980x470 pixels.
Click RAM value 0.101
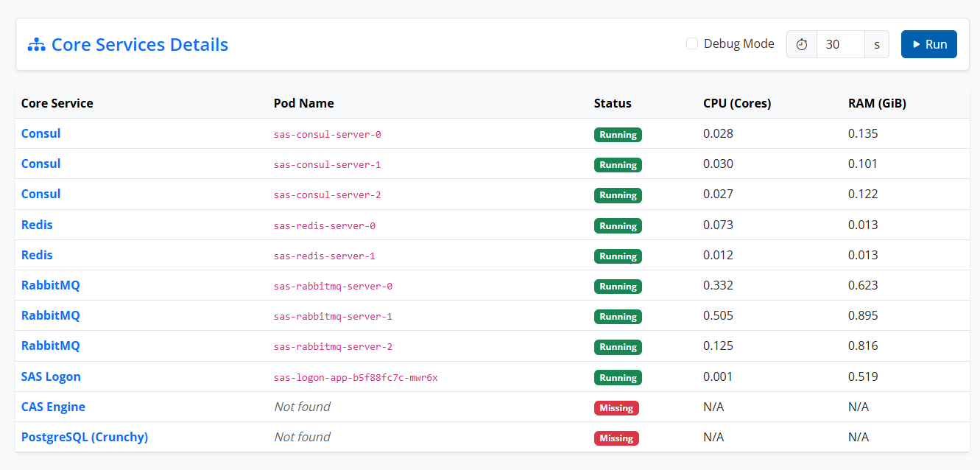pyautogui.click(x=863, y=164)
